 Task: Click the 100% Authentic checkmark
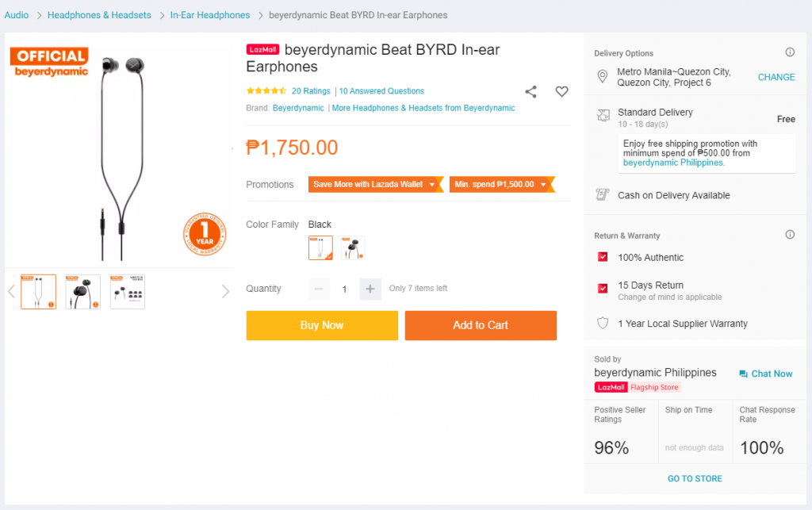pyautogui.click(x=603, y=257)
